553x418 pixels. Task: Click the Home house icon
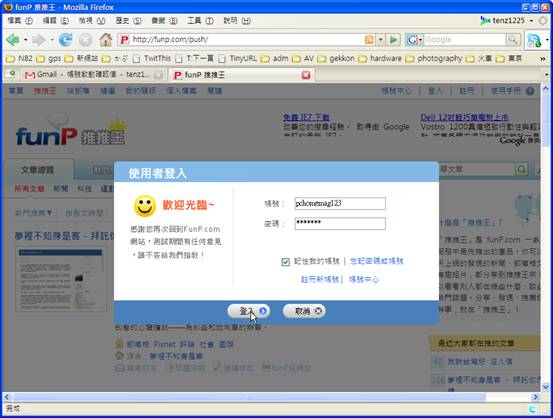coord(105,40)
